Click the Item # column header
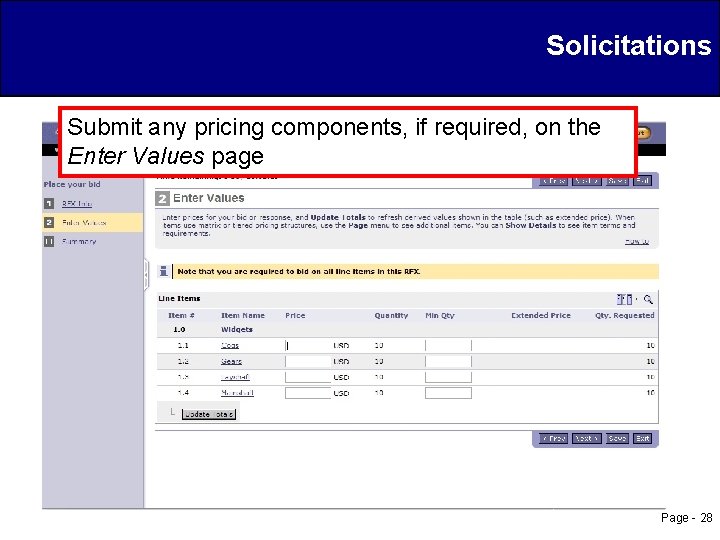Image resolution: width=720 pixels, height=540 pixels. (181, 315)
